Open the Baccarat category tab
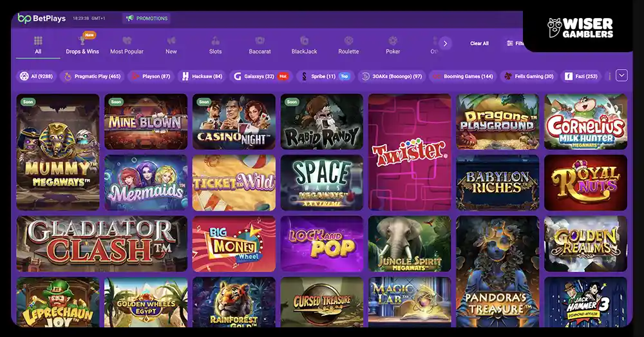Screen dimensions: 644x337 260,45
